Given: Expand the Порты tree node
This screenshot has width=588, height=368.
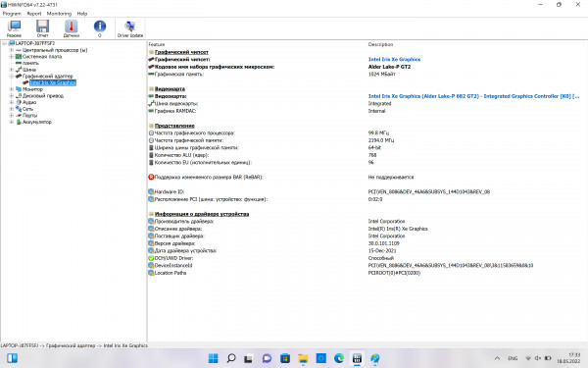Looking at the screenshot, I should [x=11, y=115].
